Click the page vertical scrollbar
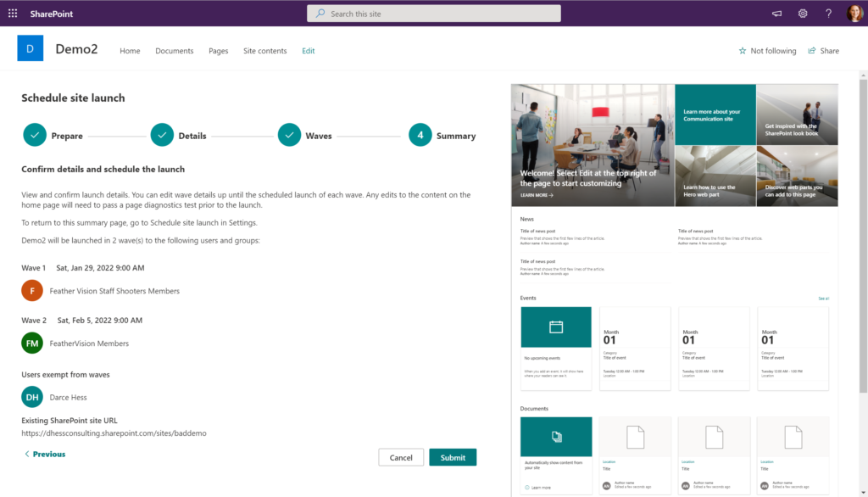This screenshot has width=868, height=497. coord(863,237)
